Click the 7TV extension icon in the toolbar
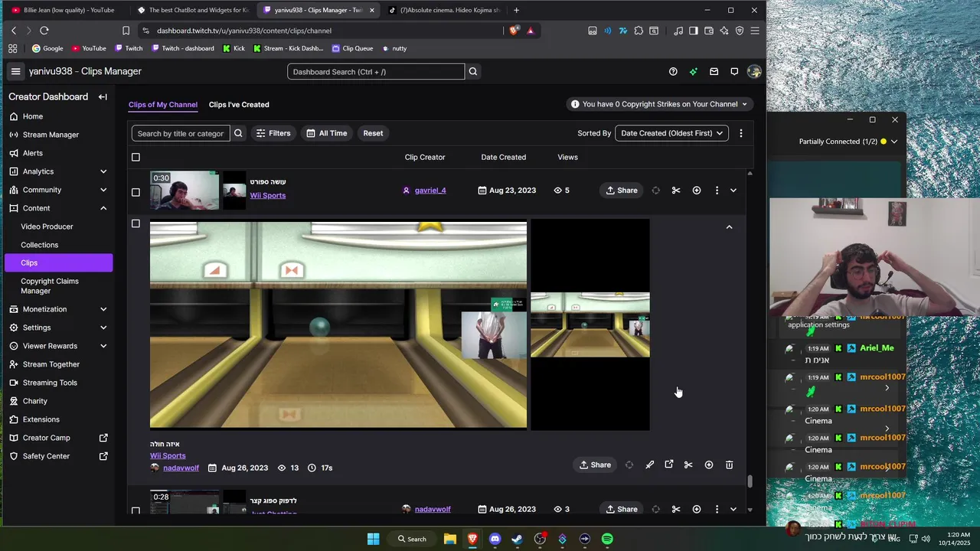Screen dimensions: 980x551 click(623, 31)
